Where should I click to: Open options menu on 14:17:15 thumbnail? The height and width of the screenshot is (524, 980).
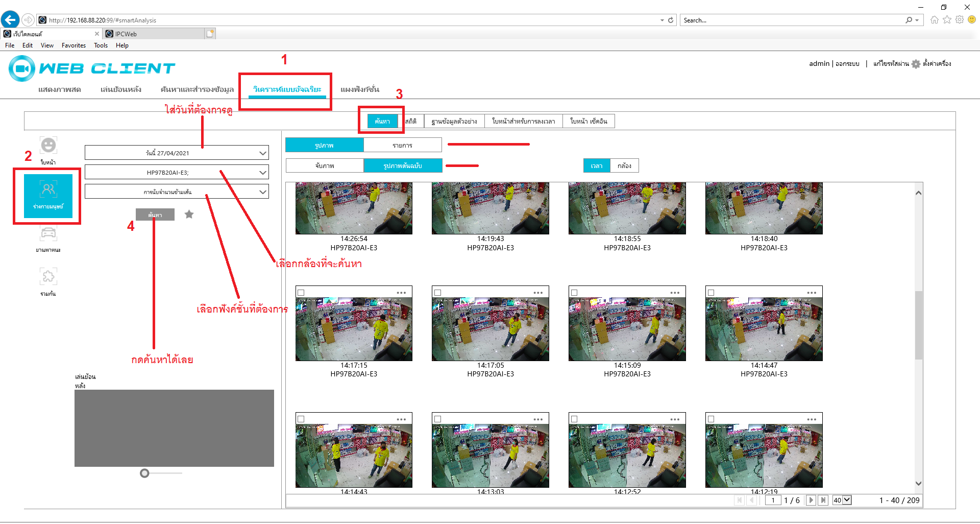click(401, 293)
